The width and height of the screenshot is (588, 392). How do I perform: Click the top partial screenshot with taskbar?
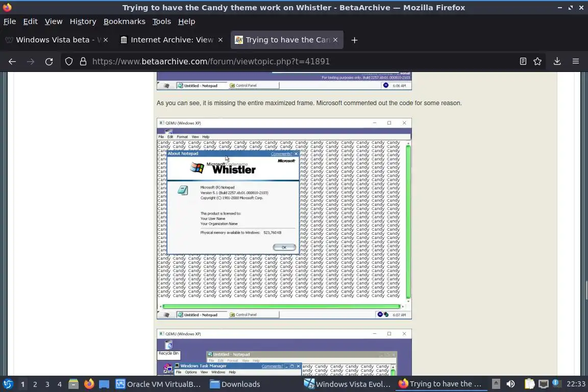(284, 81)
